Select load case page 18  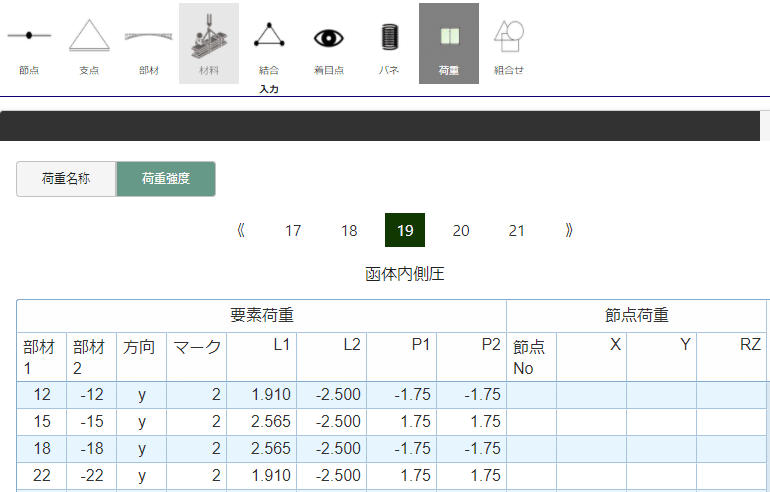pos(349,230)
